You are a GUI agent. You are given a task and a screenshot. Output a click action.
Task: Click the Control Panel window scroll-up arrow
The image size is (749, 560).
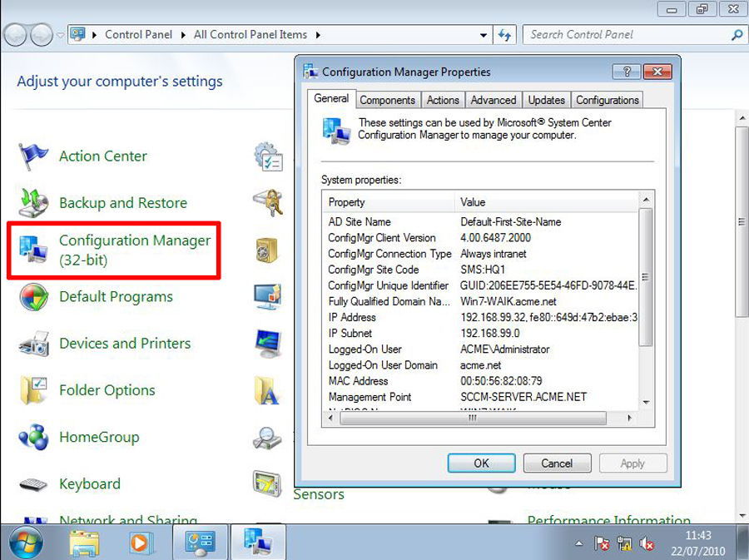742,117
